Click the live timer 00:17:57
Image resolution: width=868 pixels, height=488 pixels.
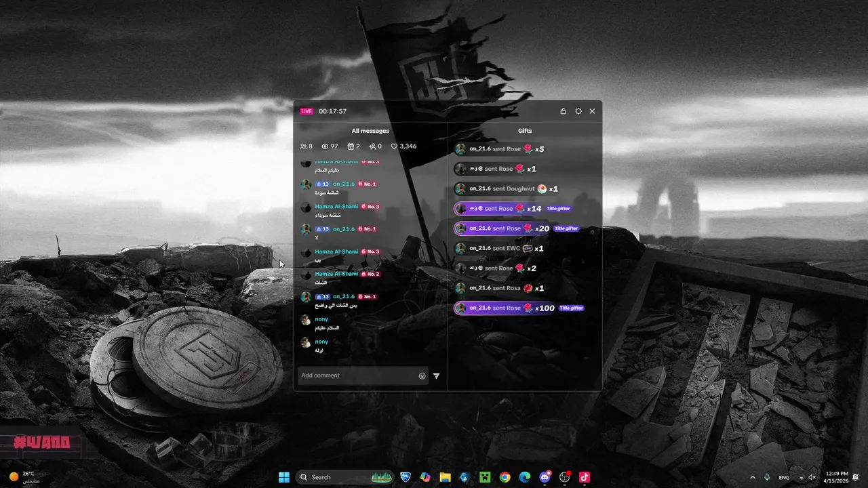pos(332,111)
